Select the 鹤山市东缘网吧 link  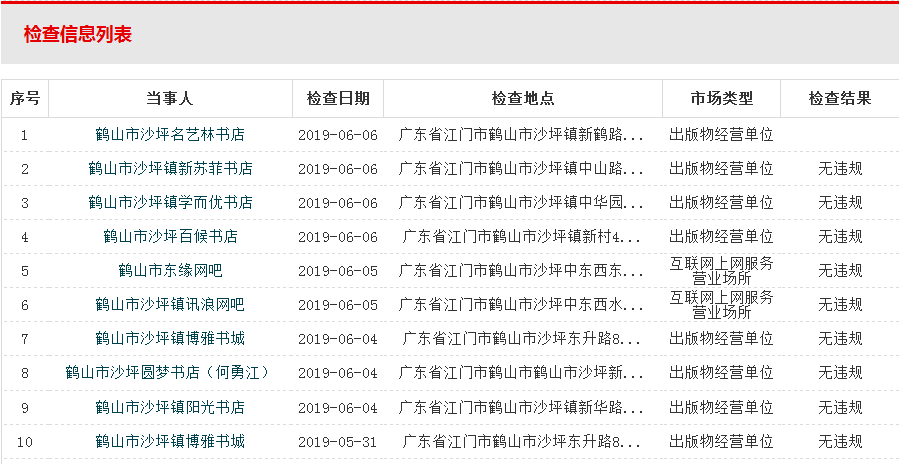pyautogui.click(x=170, y=271)
